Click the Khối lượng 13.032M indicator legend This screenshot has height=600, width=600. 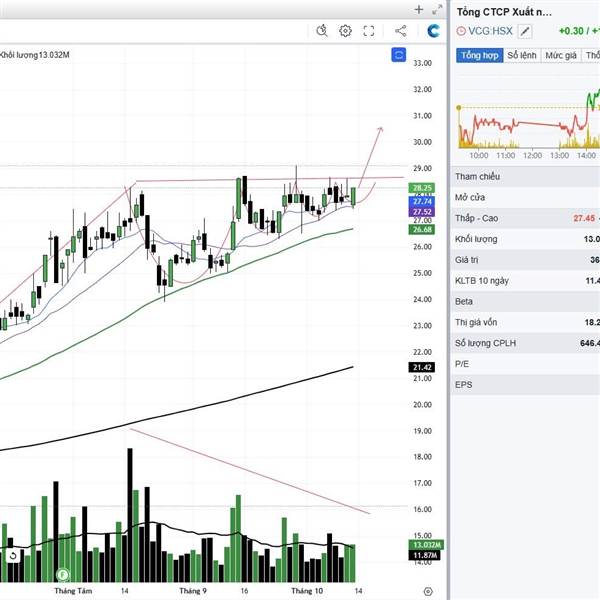pos(34,55)
